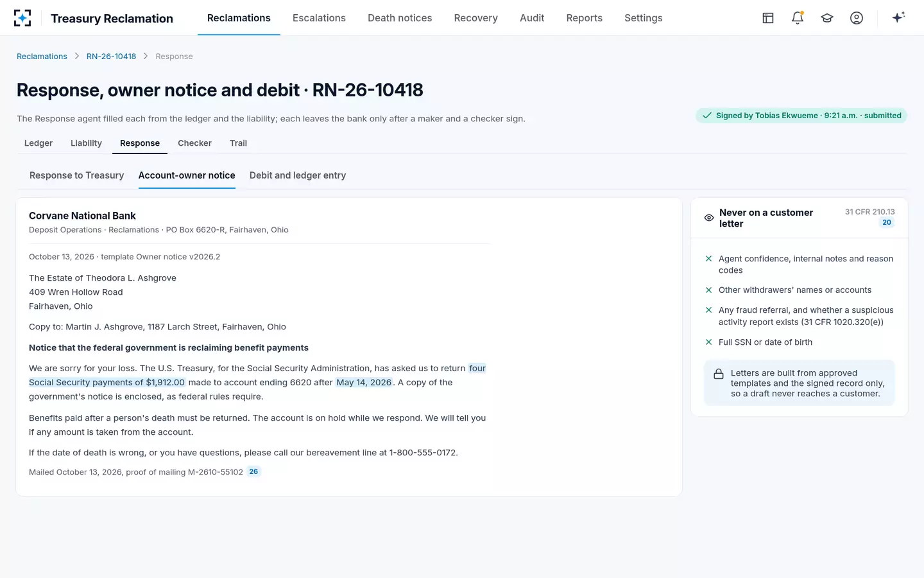Show the Debit and ledger entry sub-tab
The image size is (924, 578).
298,175
